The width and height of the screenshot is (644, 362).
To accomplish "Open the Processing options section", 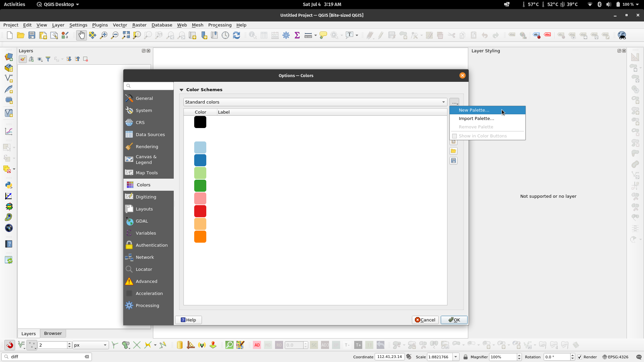I will point(148,305).
